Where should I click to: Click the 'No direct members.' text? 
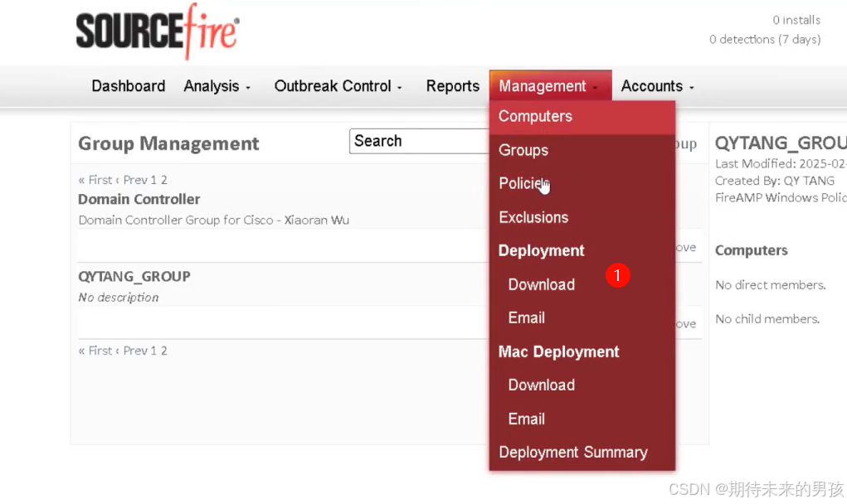coord(771,285)
